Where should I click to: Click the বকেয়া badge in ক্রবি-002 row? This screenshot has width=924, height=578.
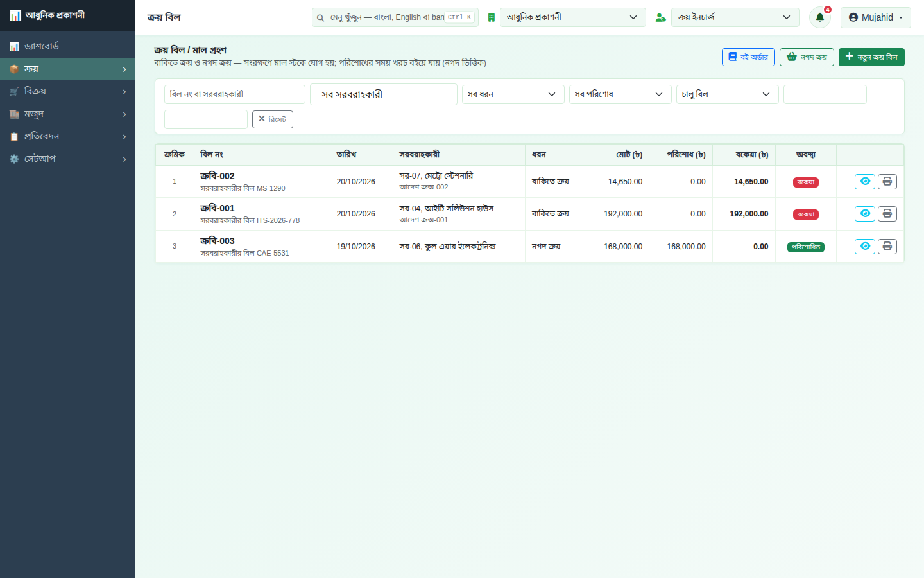point(805,182)
